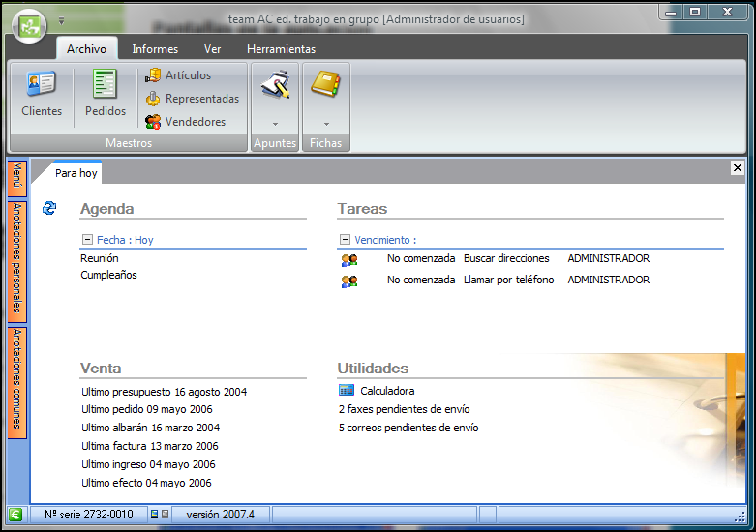Open Ultimo presupuesto 16 agosto 2004
This screenshot has height=532, width=756.
tap(164, 392)
